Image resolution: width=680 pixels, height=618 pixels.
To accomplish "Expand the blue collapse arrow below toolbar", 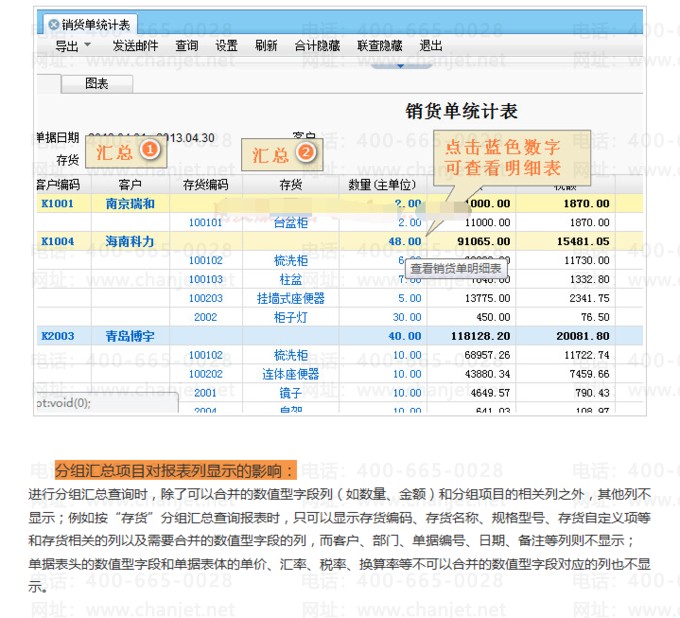I will click(401, 66).
